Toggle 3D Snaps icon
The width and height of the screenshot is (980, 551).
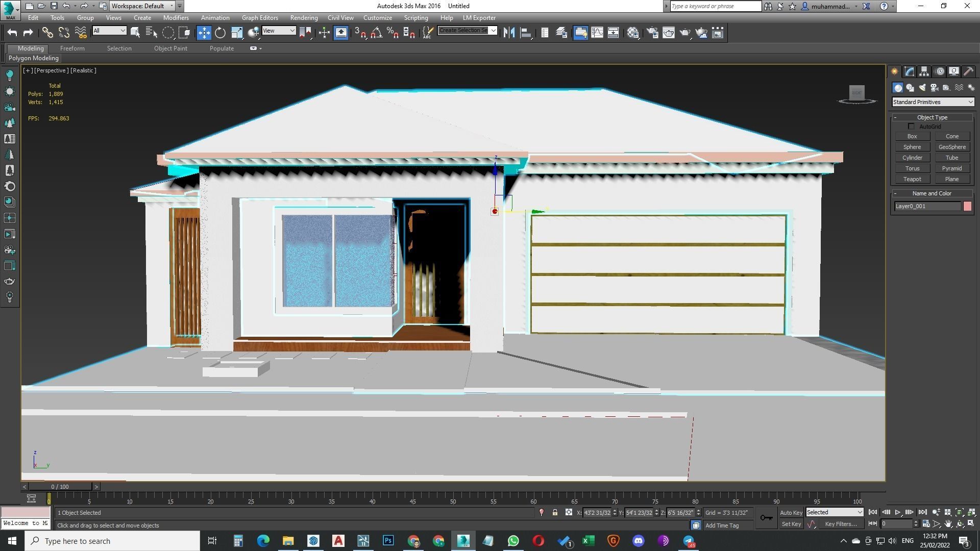360,33
